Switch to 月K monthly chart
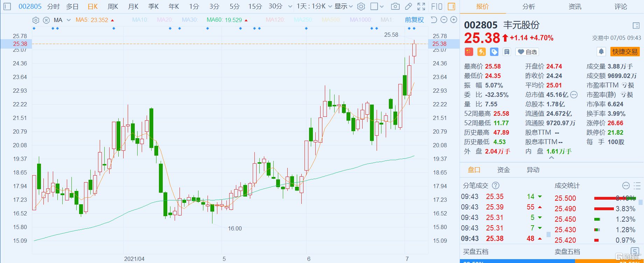This screenshot has height=263, width=644. click(x=133, y=6)
